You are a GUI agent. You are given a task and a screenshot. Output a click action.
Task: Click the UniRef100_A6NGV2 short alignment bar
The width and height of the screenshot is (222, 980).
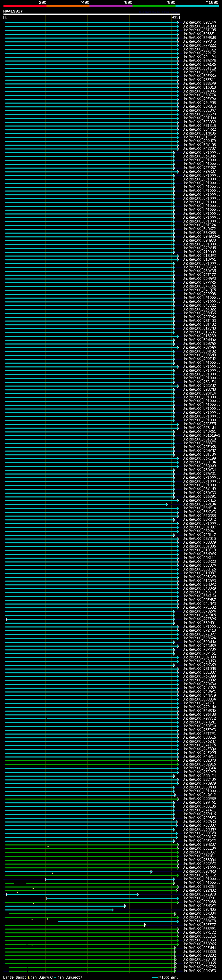point(66,906)
